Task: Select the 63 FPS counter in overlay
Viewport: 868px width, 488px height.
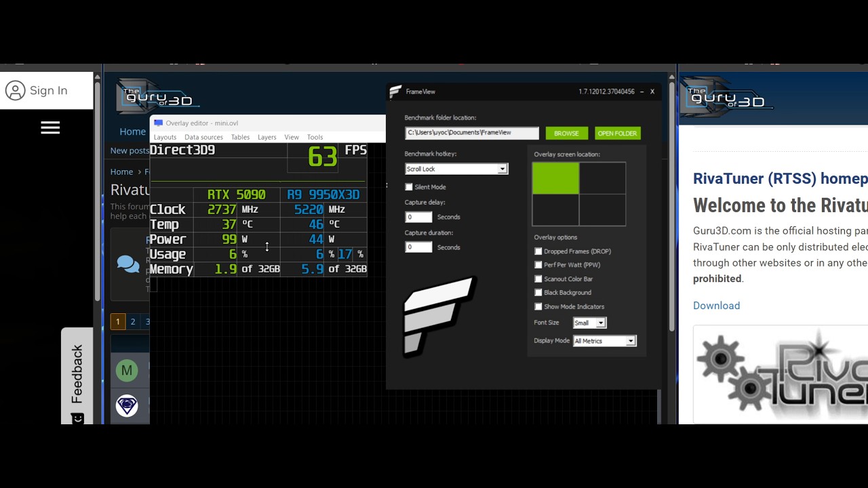Action: [x=322, y=157]
